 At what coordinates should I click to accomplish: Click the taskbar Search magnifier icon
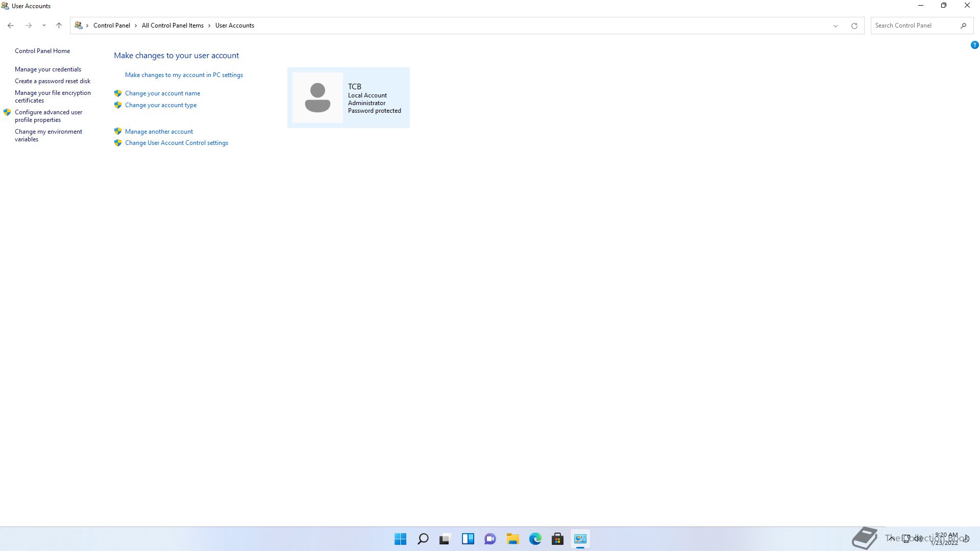click(423, 539)
